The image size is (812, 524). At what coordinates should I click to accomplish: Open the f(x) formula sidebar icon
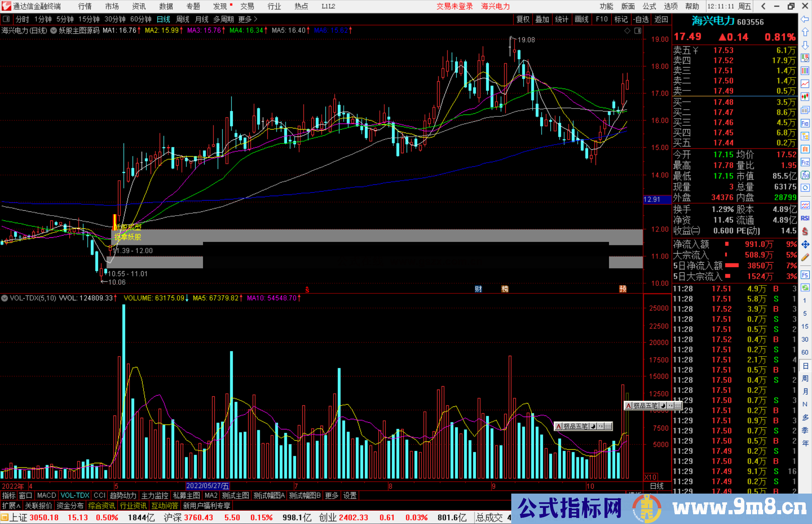click(805, 175)
